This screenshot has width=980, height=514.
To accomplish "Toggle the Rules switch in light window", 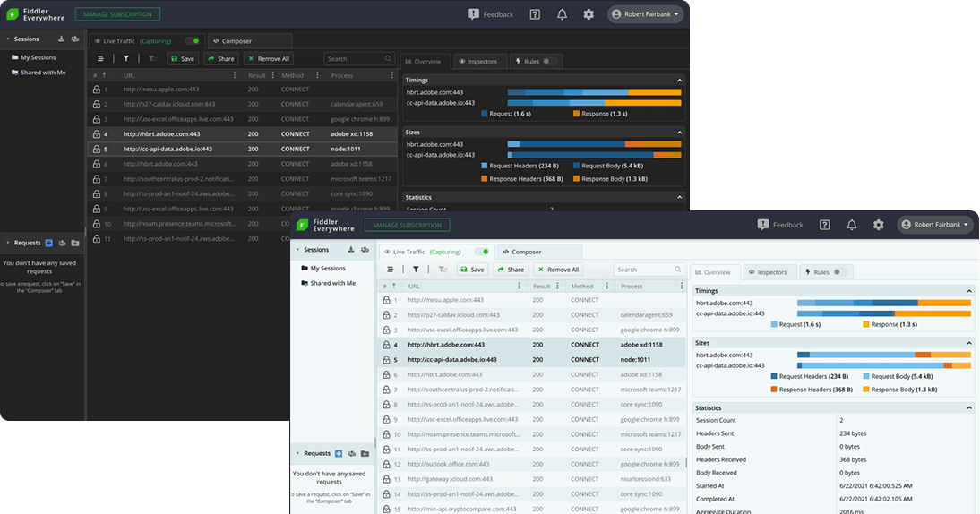I will pos(840,271).
